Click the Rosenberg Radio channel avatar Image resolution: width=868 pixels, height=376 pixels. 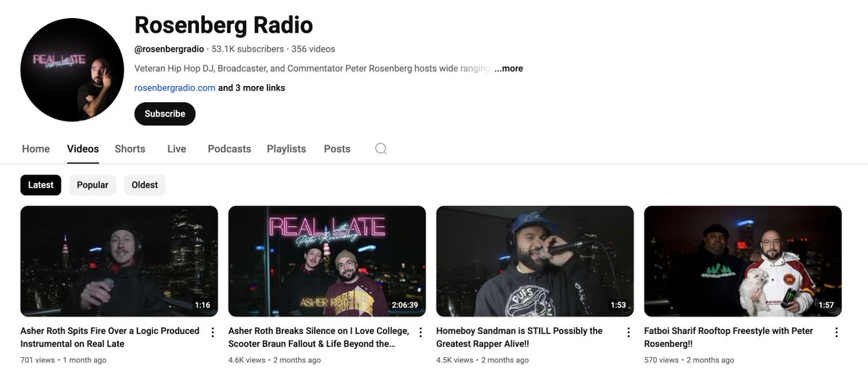[x=71, y=71]
